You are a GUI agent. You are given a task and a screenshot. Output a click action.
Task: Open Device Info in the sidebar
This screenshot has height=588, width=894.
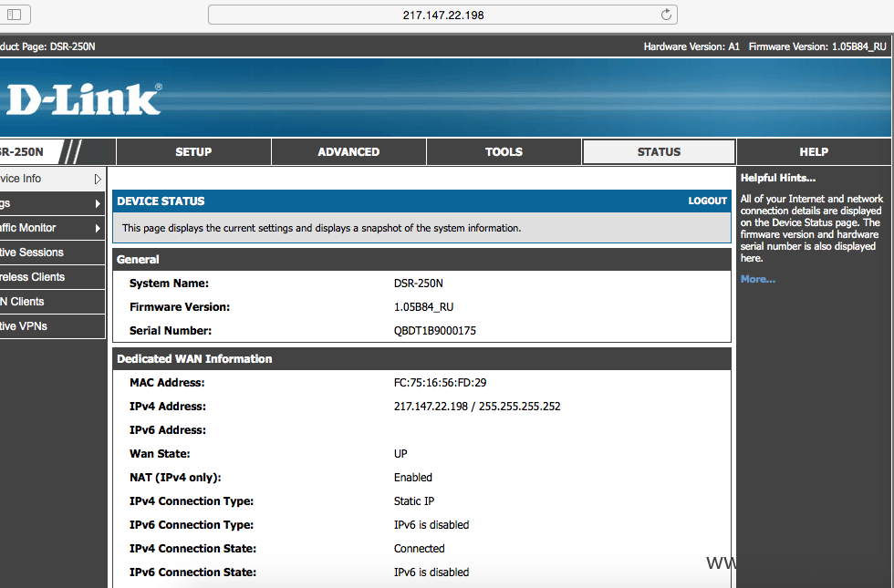(52, 179)
